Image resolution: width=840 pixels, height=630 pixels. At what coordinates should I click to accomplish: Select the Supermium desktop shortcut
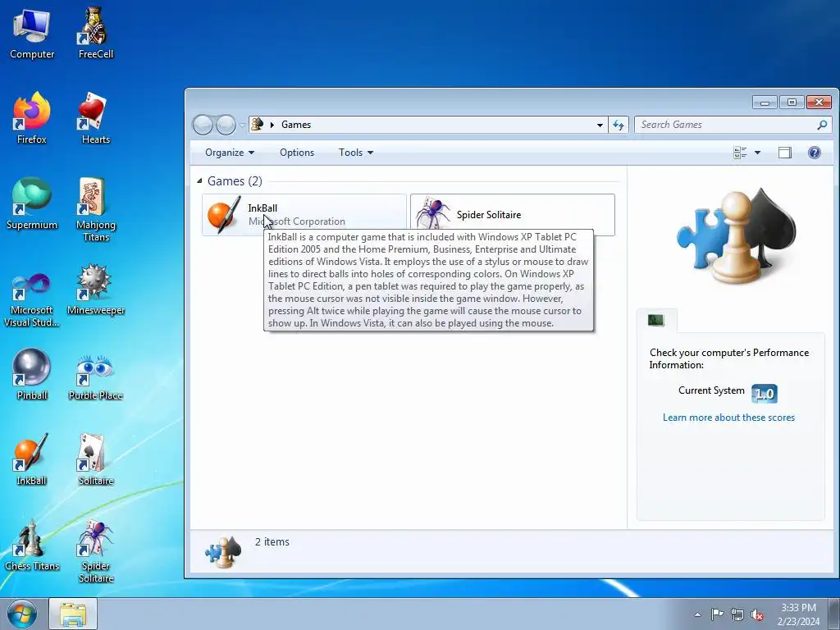click(32, 204)
